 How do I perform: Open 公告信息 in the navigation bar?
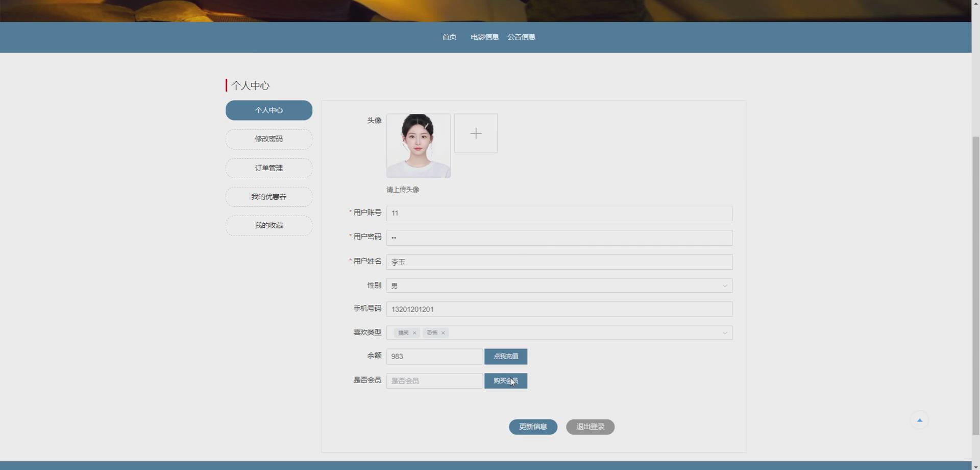coord(521,37)
